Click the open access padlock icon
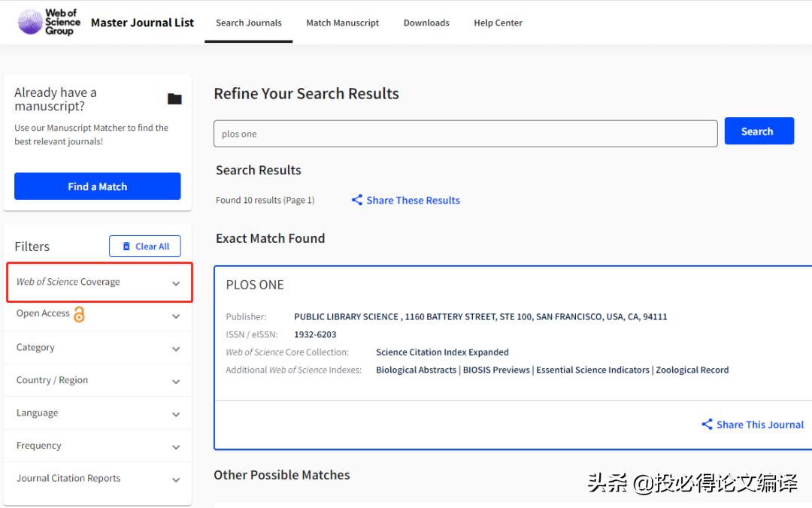Image resolution: width=812 pixels, height=508 pixels. click(x=79, y=314)
